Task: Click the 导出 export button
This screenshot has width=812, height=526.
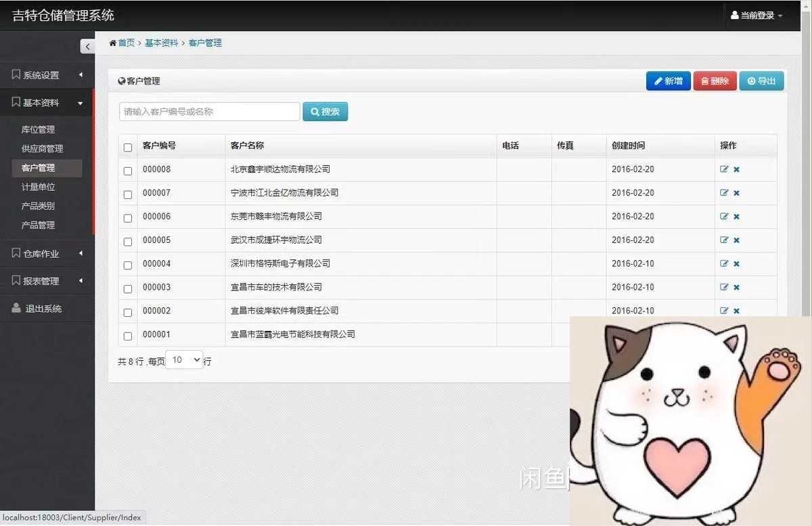Action: pyautogui.click(x=761, y=81)
